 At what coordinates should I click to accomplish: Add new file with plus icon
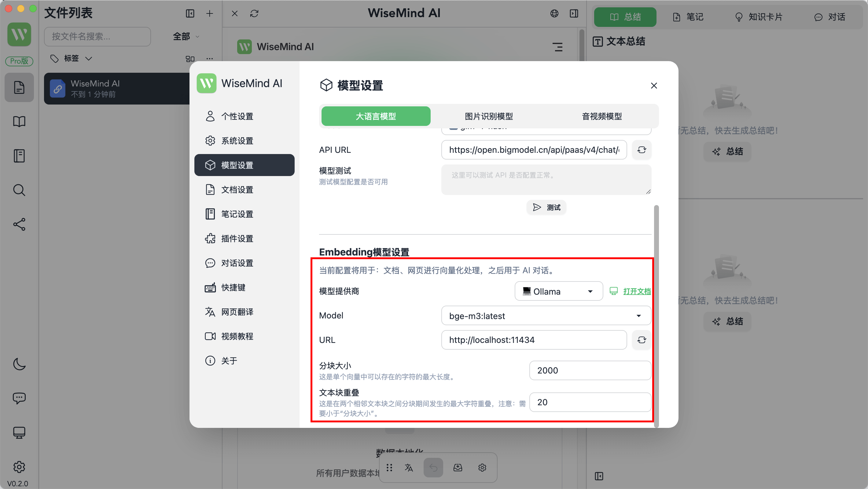210,13
